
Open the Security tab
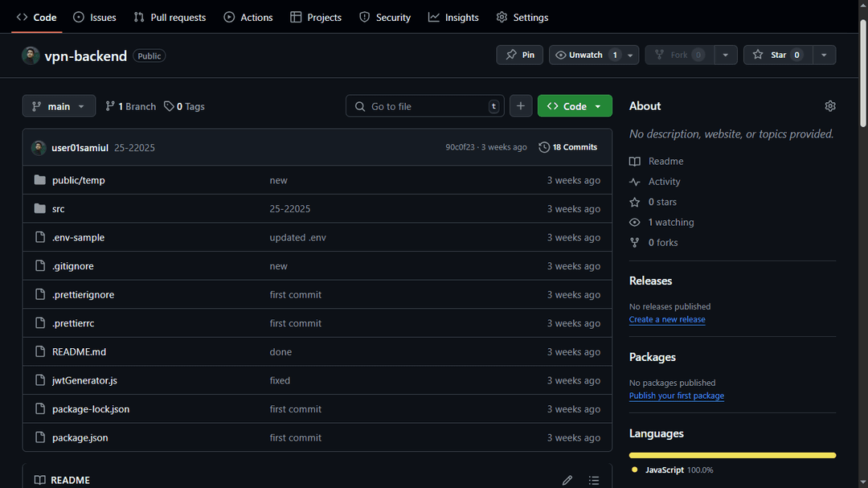pos(385,17)
